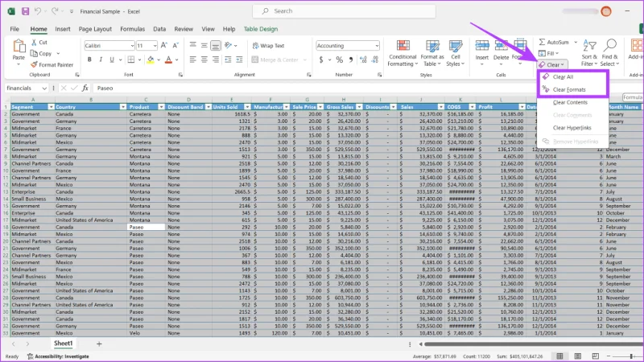644x362 pixels.
Task: Choose Clear Formats from menu
Action: pyautogui.click(x=573, y=89)
